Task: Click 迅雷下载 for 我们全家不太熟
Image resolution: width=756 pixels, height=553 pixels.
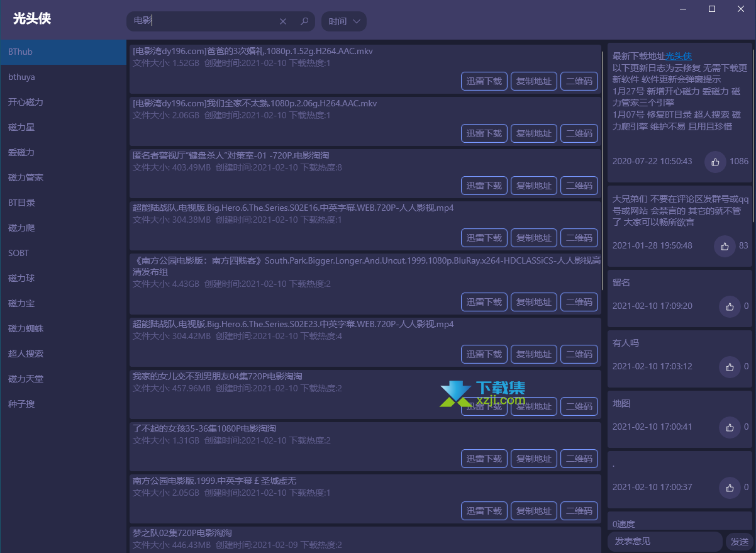Action: 484,133
